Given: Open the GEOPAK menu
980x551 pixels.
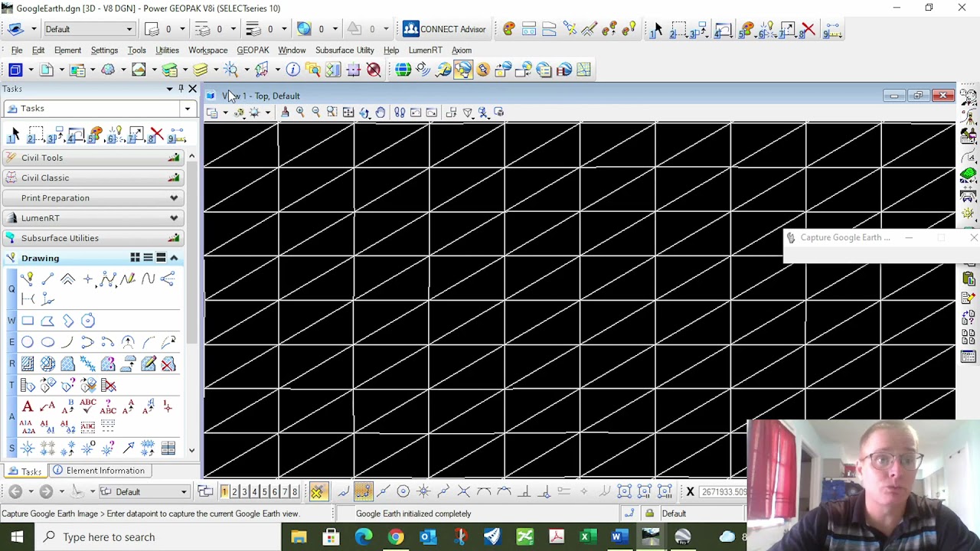Looking at the screenshot, I should tap(253, 51).
